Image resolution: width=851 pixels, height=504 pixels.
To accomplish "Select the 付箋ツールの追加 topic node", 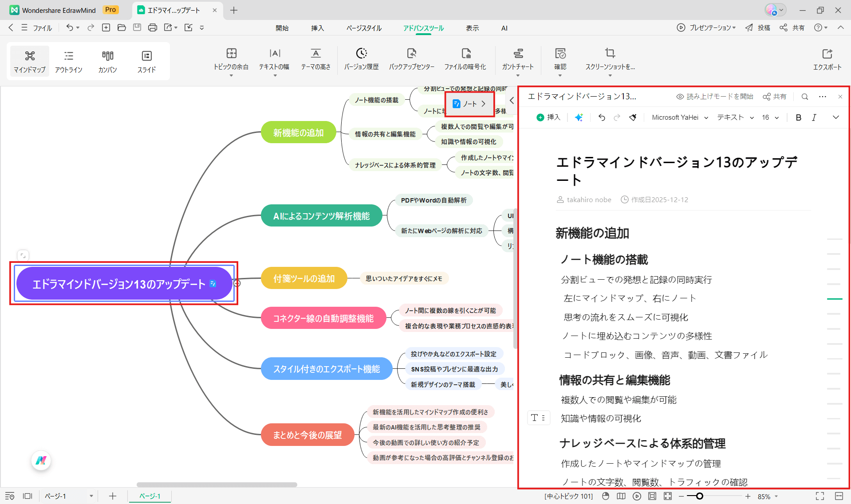I will click(x=304, y=278).
